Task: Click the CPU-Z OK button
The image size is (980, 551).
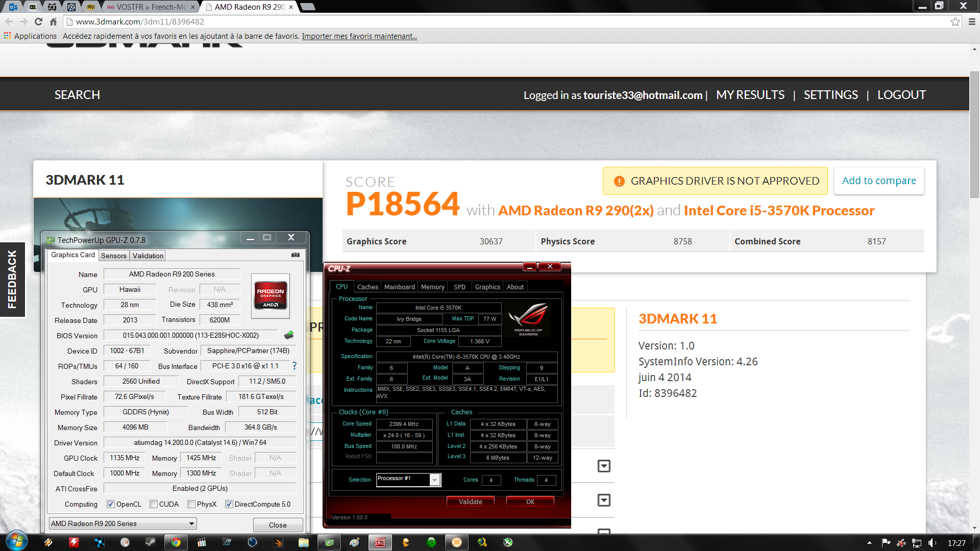Action: click(x=530, y=502)
